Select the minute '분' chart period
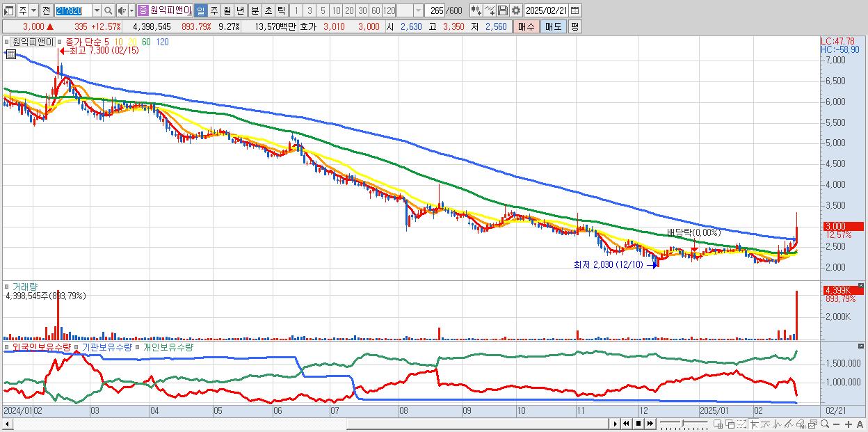The image size is (868, 432). click(255, 10)
